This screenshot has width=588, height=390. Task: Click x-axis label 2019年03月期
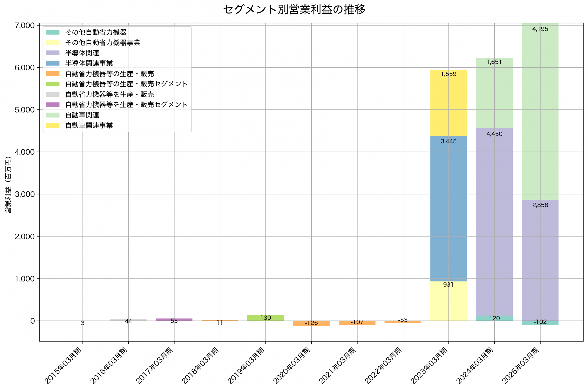(246, 366)
